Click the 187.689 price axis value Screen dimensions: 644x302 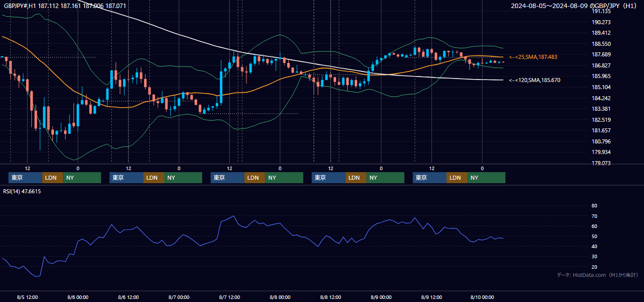click(x=601, y=55)
